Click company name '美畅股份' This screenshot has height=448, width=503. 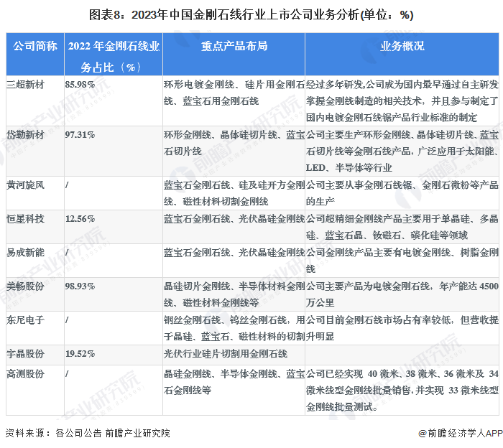25,286
